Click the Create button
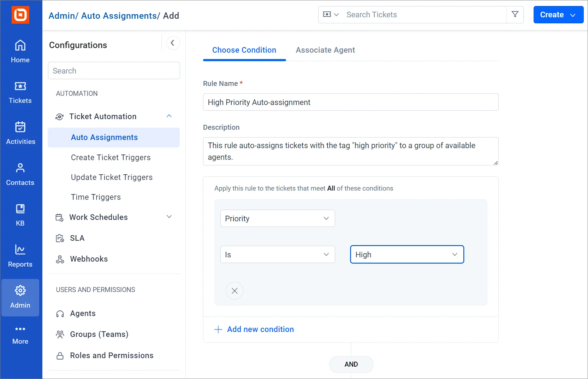588x379 pixels. click(x=558, y=15)
